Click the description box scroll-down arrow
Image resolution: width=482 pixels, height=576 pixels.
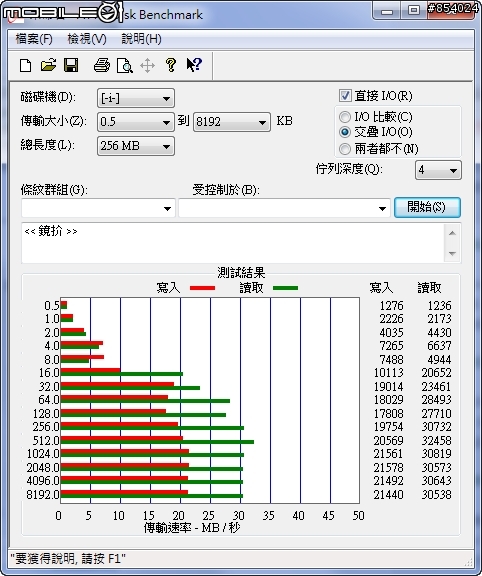coord(452,253)
